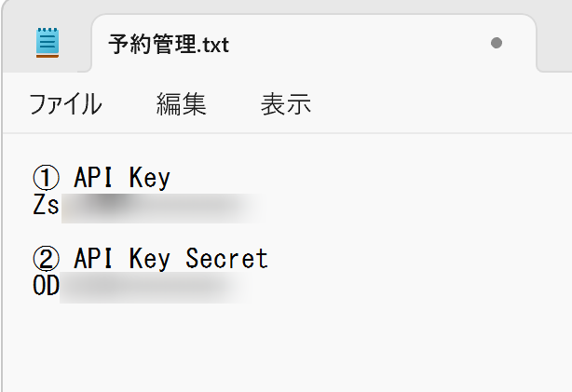Click "Key" in the first heading line
Screen dimensions: 572x392
[150, 177]
